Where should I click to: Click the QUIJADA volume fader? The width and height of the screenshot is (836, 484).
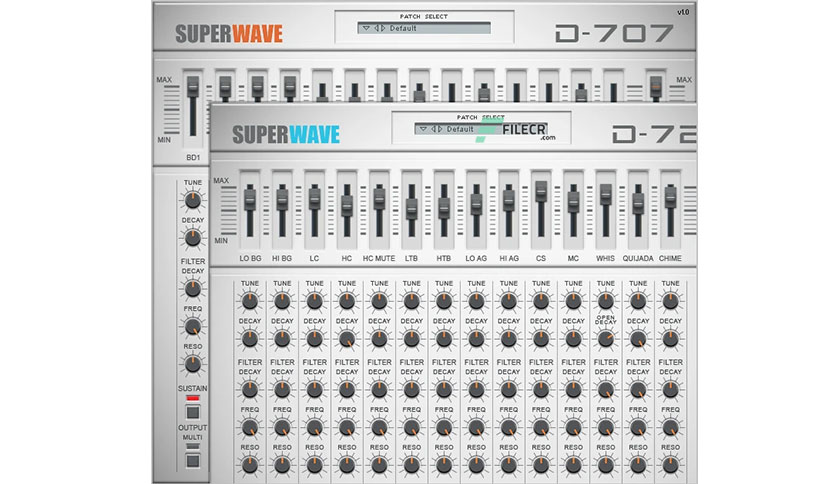638,203
